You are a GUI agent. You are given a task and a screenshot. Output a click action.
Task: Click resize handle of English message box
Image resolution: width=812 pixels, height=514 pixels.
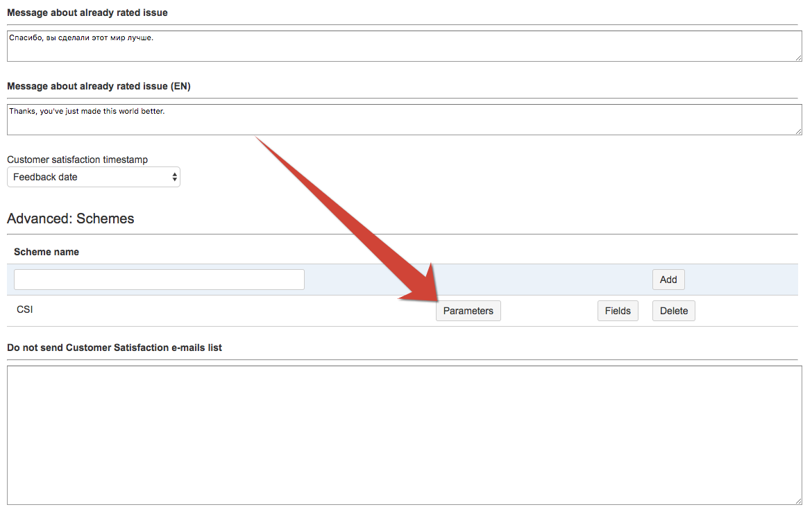(799, 131)
